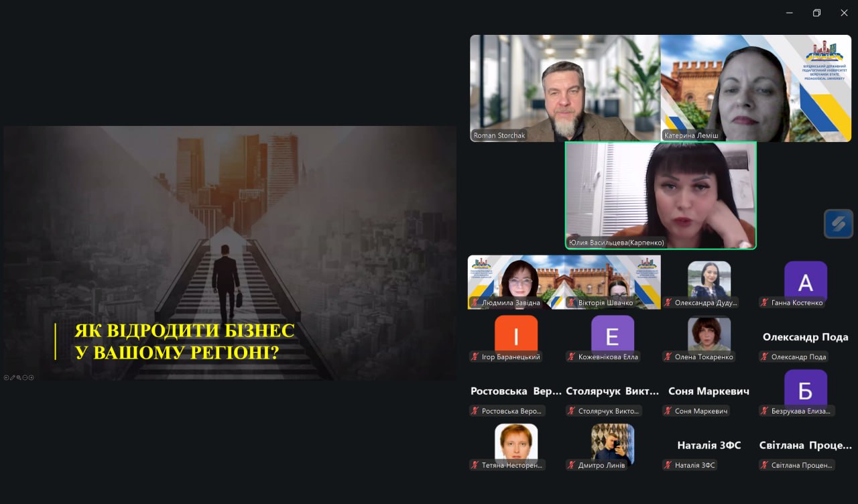Maximize or restore the meeting window
Screen dimensions: 858x504
pyautogui.click(x=816, y=13)
